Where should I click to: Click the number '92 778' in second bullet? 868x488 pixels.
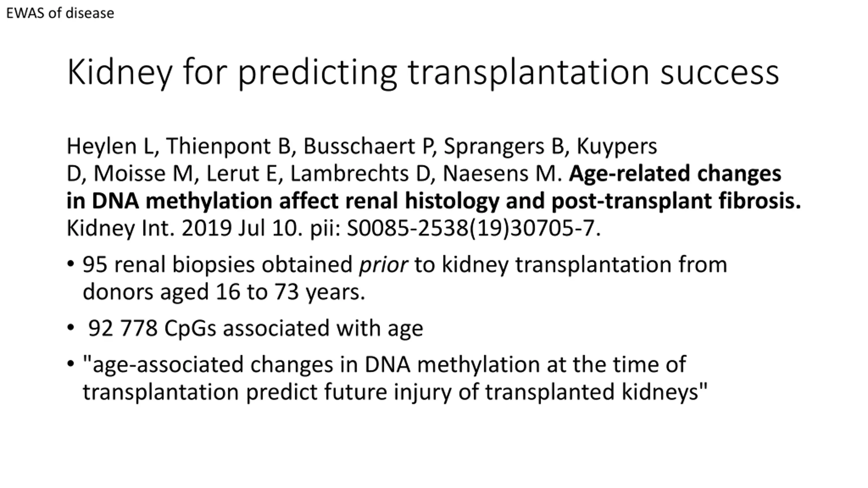pyautogui.click(x=123, y=328)
